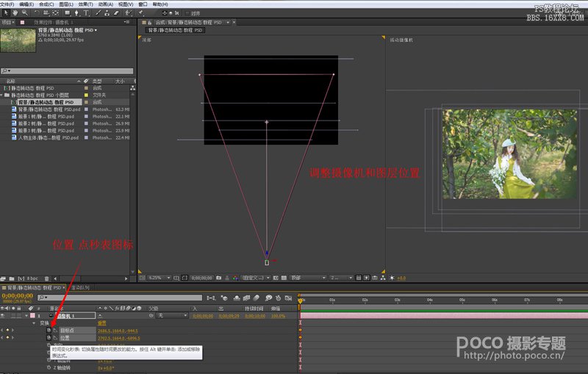588x374 pixels.
Task: Click the timeline current time 0;00;00;00 display
Action: (x=17, y=295)
